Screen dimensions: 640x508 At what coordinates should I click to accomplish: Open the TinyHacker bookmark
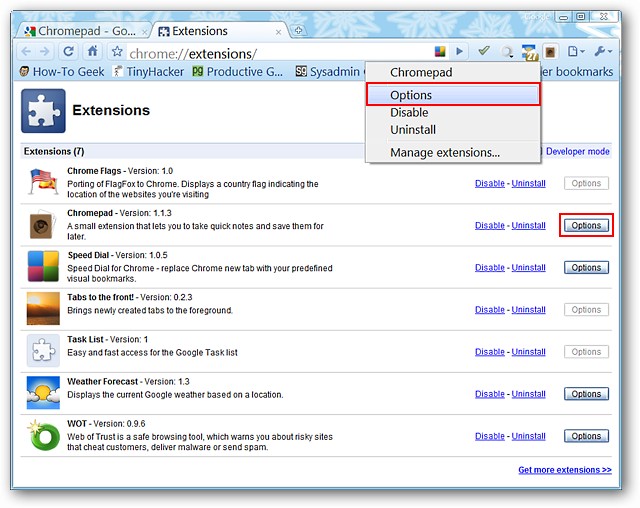[149, 72]
